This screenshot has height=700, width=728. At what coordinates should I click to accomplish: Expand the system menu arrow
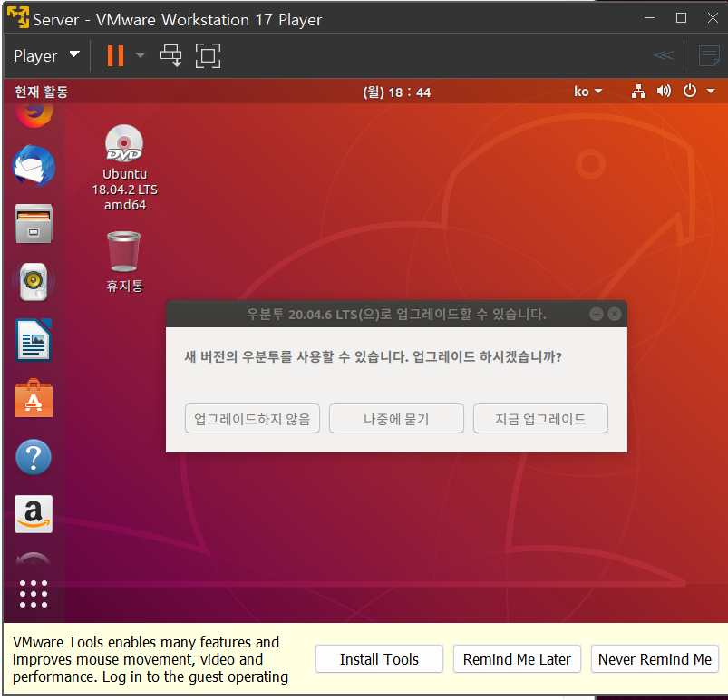click(711, 91)
